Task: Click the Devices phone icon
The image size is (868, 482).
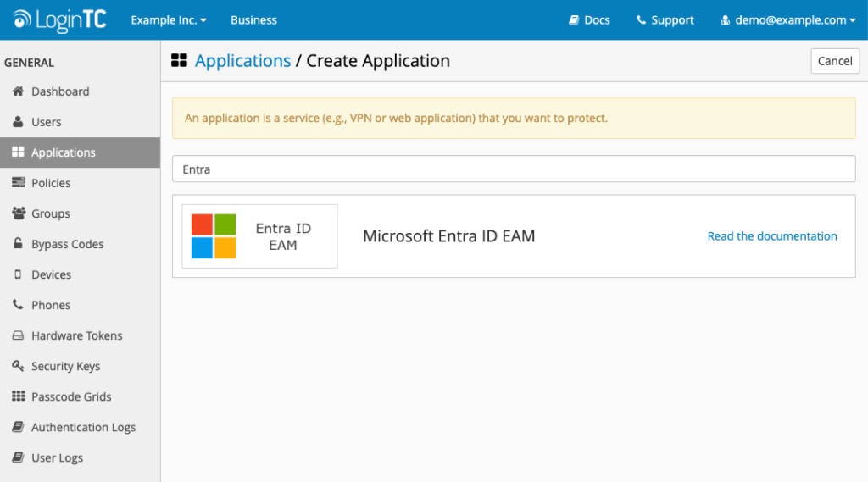Action: click(x=19, y=274)
